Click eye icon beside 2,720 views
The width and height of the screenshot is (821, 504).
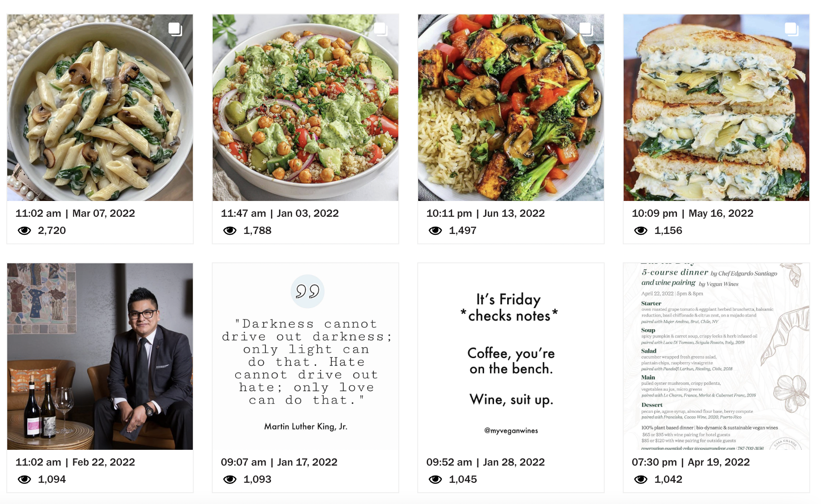tap(24, 231)
